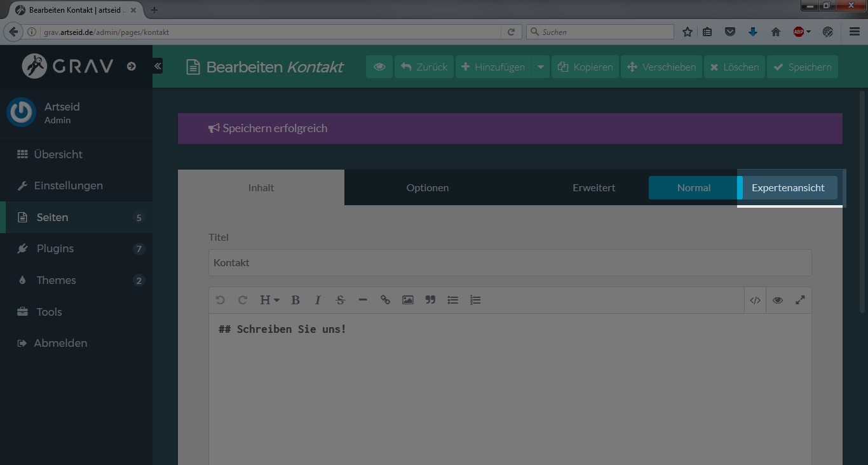The width and height of the screenshot is (868, 465).
Task: Open the heading level dropdown
Action: click(269, 300)
